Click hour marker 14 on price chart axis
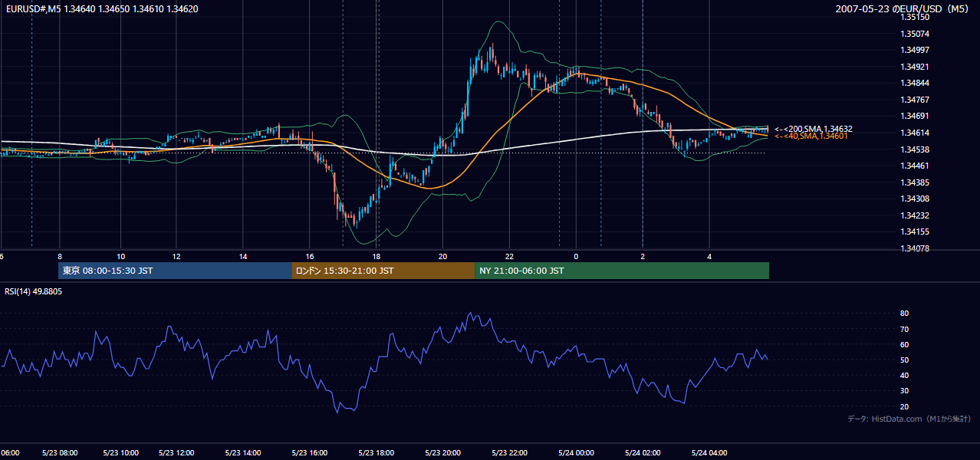This screenshot has height=460, width=980. point(243,256)
